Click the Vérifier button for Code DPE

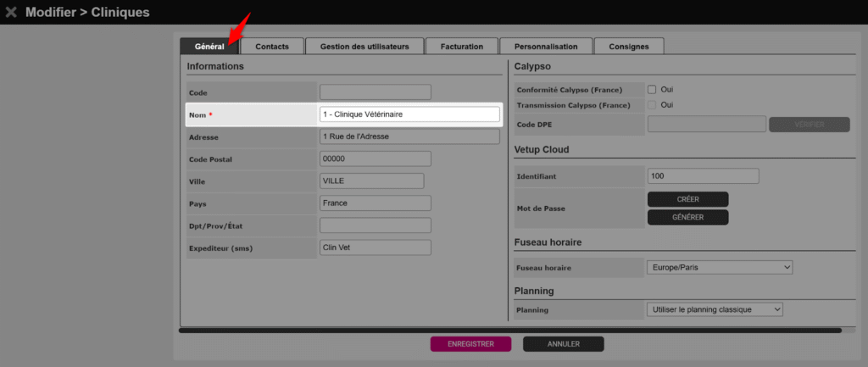tap(809, 125)
